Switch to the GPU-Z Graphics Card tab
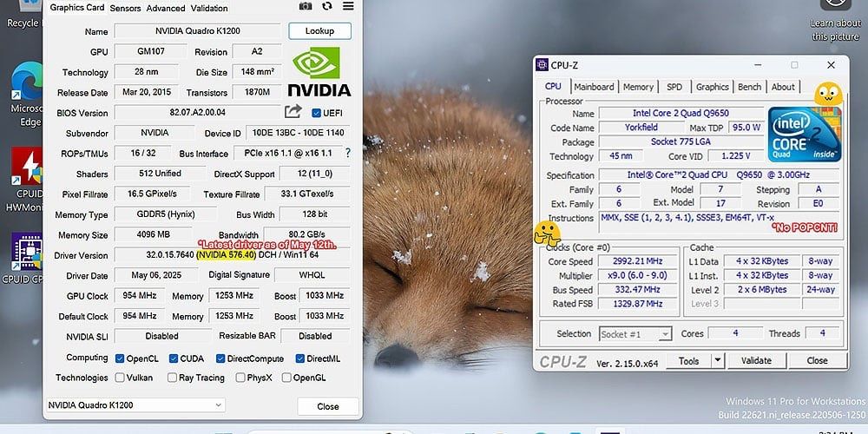The width and height of the screenshot is (868, 434). coord(77,8)
